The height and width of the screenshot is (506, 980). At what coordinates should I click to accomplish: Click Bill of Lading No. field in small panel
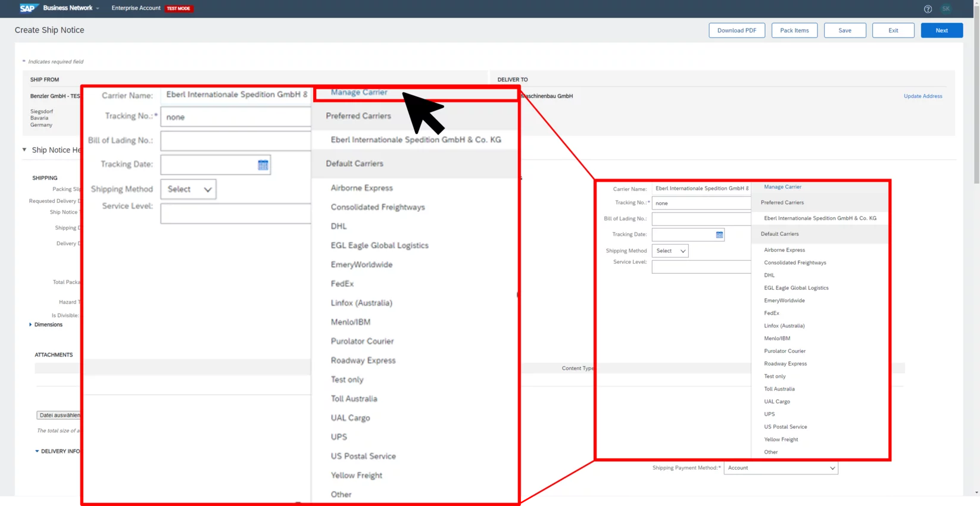701,219
